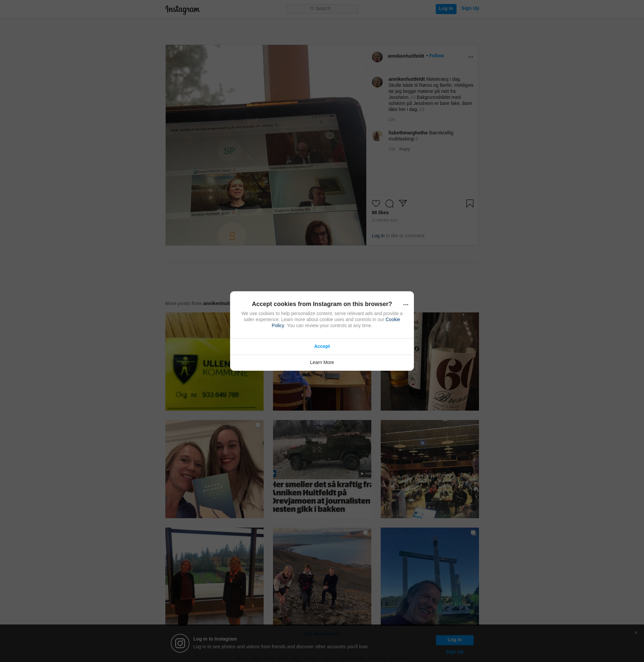Click Log in to like or comment

tap(378, 236)
